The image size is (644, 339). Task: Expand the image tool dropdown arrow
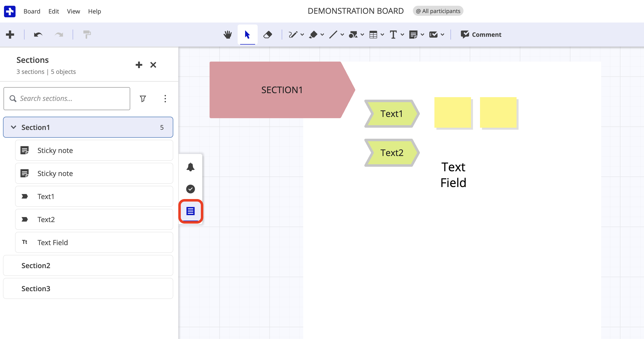[x=442, y=35]
